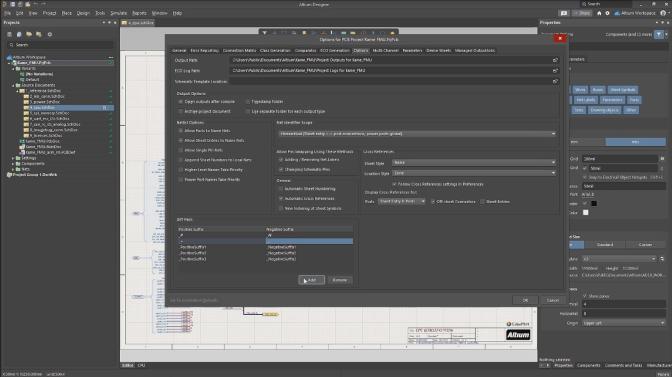Viewport: 672px width, 377px height.
Task: Click the home icon in top bar
Action: point(599,13)
